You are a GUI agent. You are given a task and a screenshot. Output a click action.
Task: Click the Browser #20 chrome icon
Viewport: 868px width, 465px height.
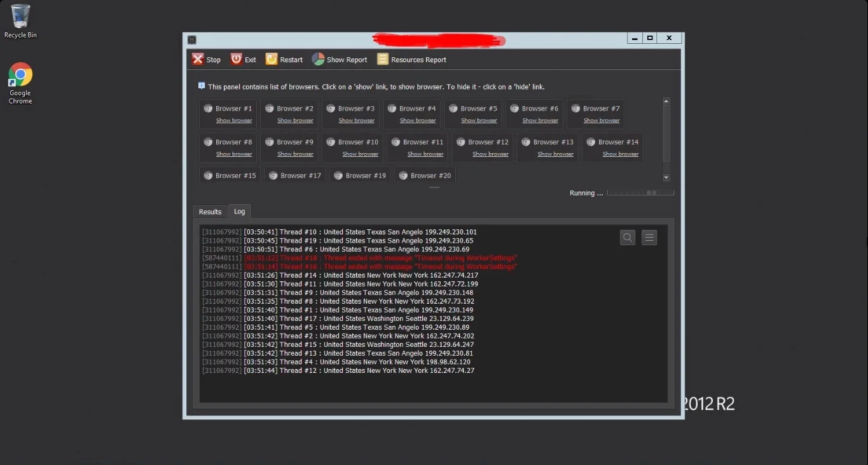[403, 176]
